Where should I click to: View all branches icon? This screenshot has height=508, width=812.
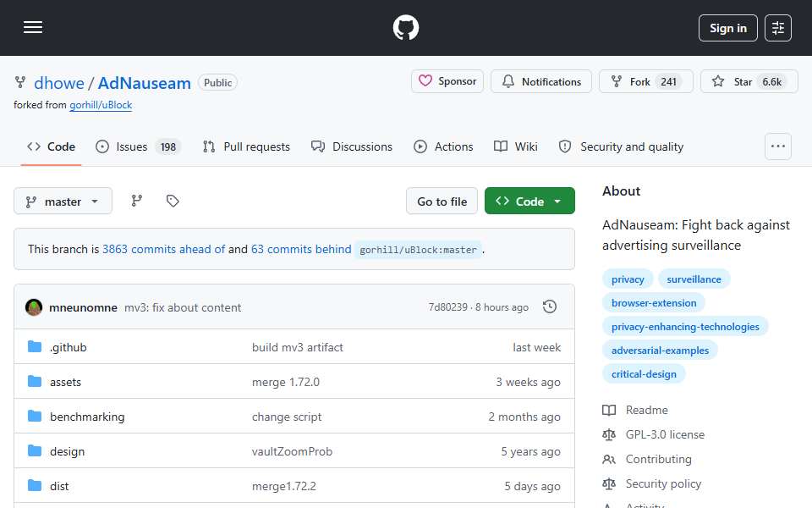pos(137,201)
